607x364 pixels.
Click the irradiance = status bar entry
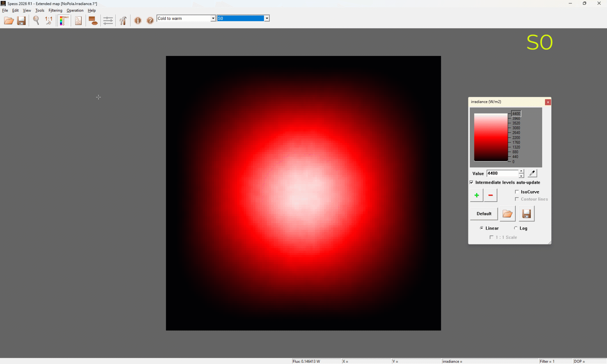[452, 361]
